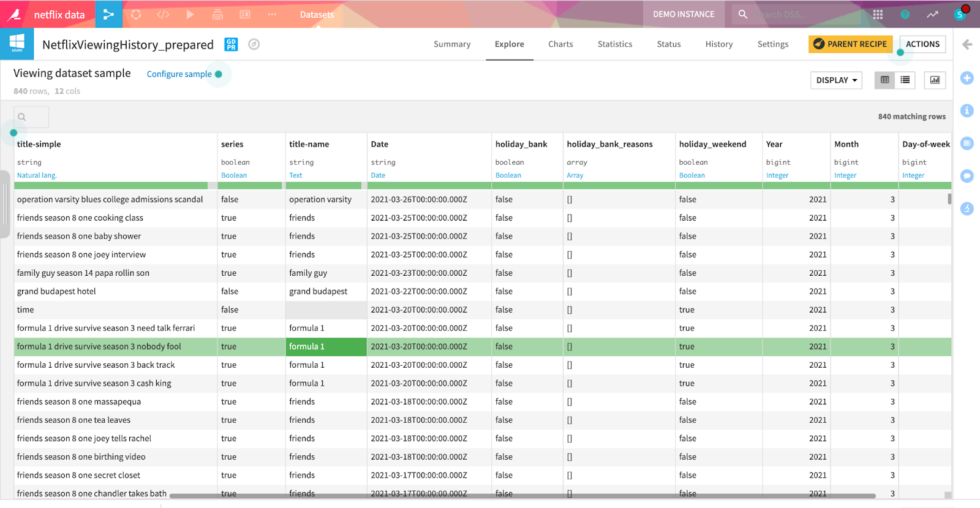Go to the Statistics tab
The image size is (980, 508).
[614, 44]
